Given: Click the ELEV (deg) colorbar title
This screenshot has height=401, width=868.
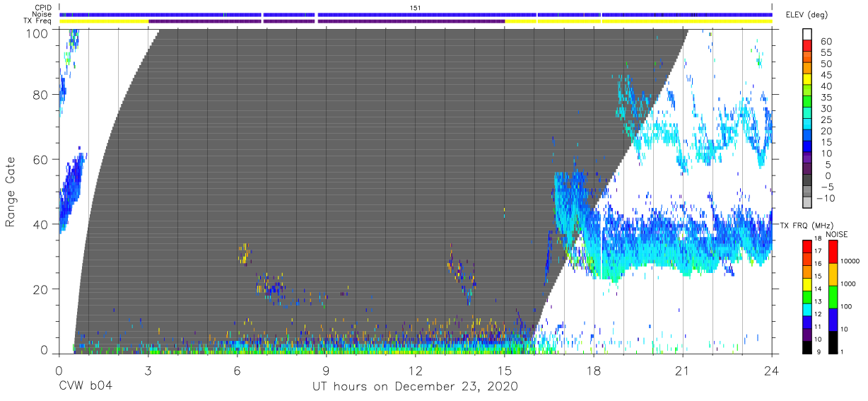Looking at the screenshot, I should pos(807,15).
